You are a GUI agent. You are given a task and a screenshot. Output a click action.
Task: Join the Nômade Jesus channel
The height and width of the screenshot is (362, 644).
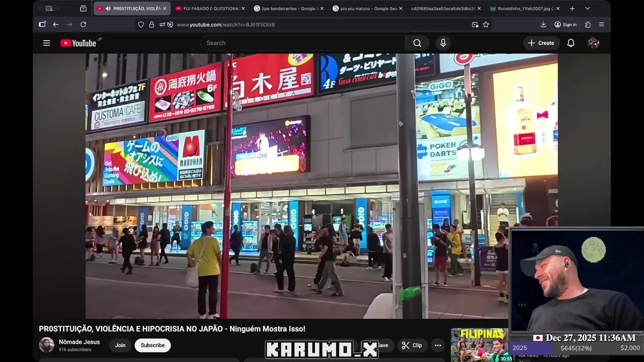pos(120,345)
